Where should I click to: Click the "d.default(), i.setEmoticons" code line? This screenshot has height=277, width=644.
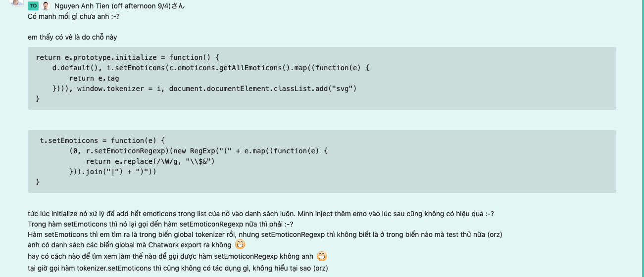coord(211,68)
